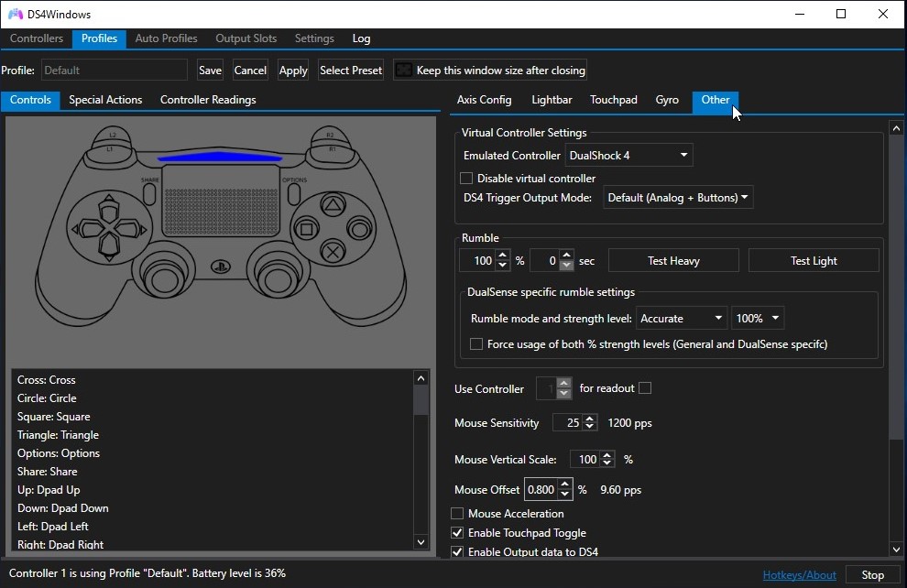The image size is (907, 588).
Task: Increase rumble percent with up arrow
Action: click(x=503, y=255)
